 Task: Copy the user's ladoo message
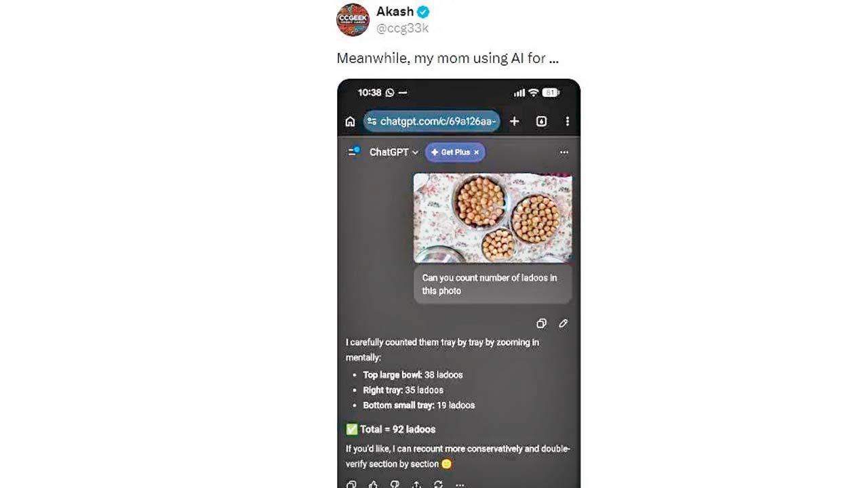coord(541,323)
